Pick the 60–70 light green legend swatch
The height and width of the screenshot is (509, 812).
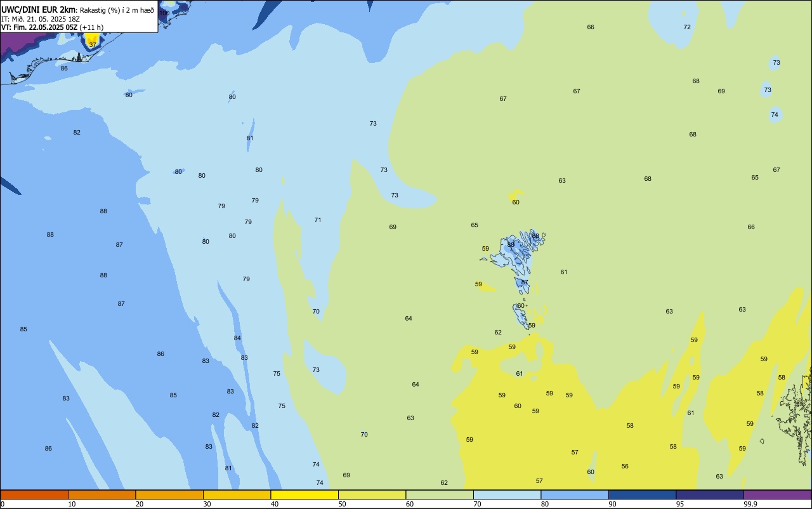440,494
